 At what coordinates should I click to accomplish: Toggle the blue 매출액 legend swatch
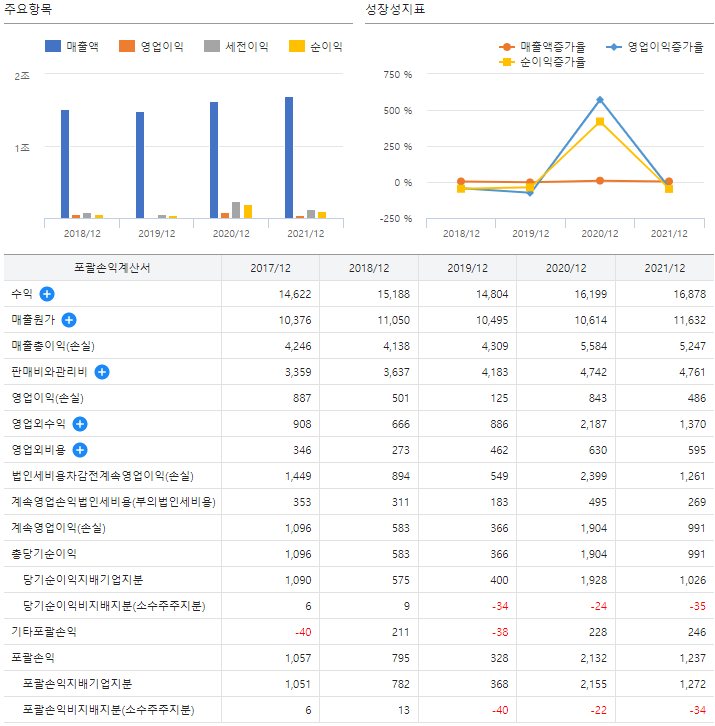[x=53, y=46]
